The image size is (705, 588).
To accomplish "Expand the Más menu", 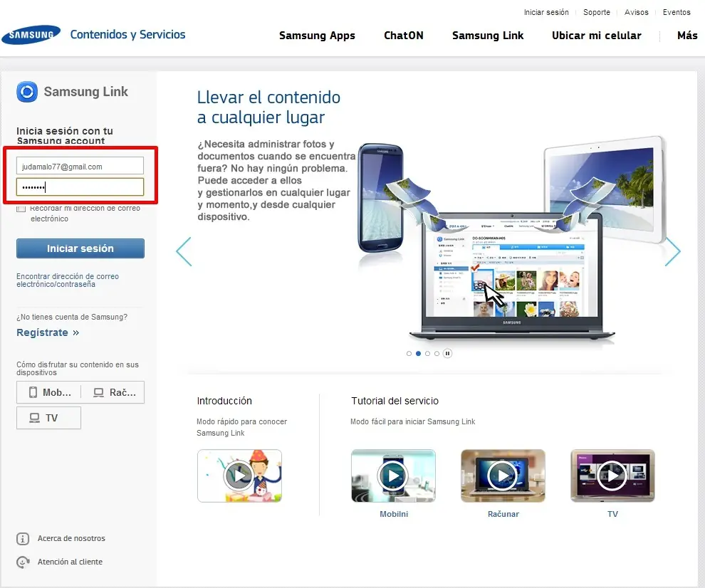I will [687, 36].
